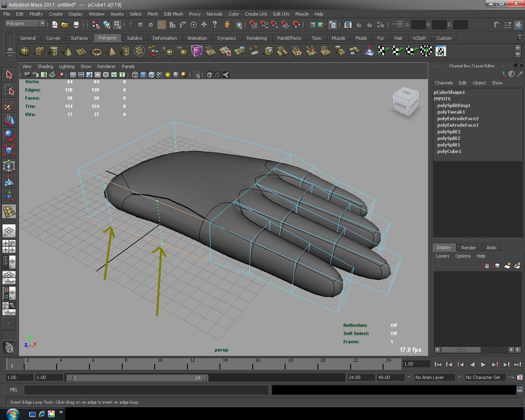Toggle the Lock Selection padlock
This screenshot has height=420, width=525.
227,25
